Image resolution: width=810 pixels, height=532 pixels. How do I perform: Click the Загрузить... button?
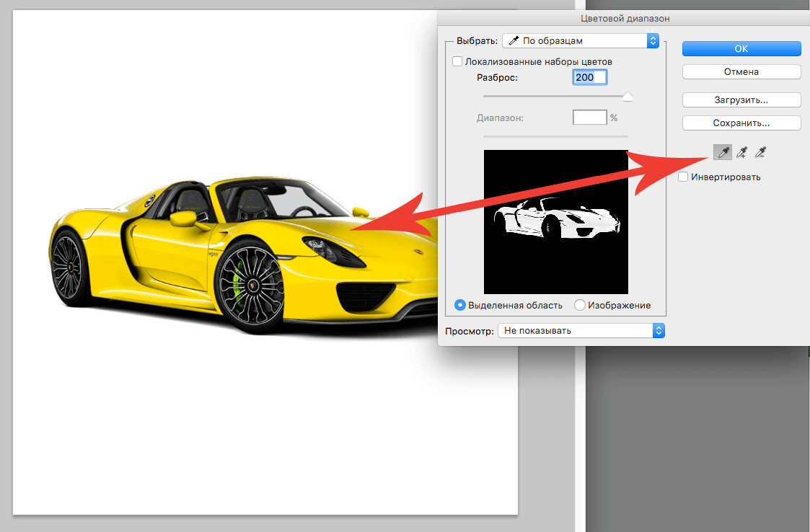[741, 100]
